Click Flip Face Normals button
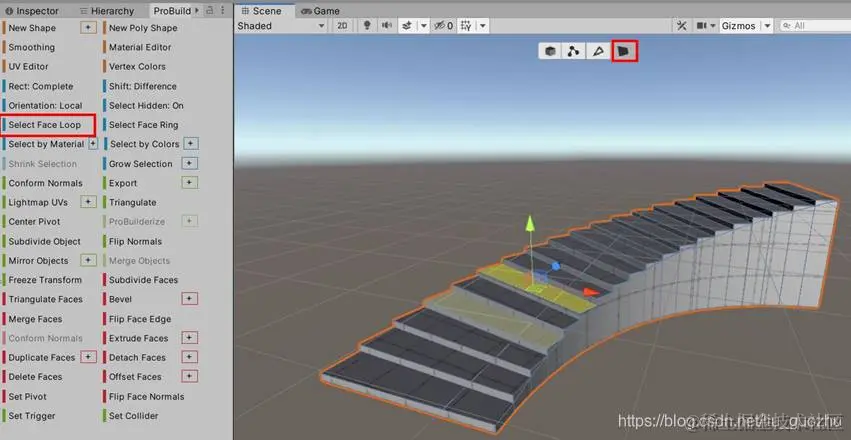 point(147,397)
